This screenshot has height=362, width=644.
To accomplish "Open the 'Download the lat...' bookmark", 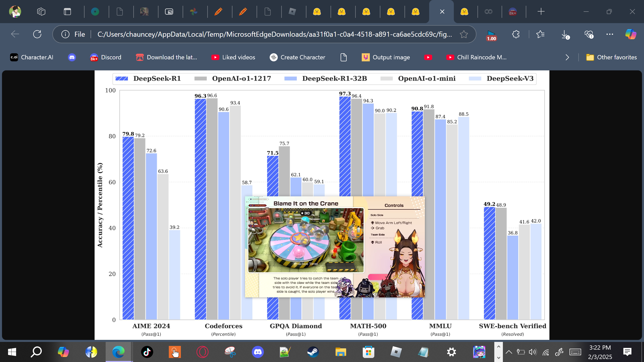I will tap(166, 57).
